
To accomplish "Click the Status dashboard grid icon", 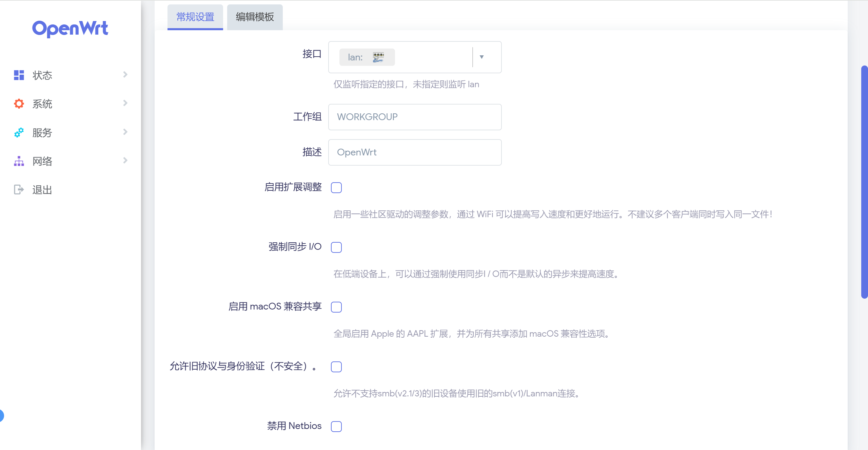I will (x=19, y=75).
